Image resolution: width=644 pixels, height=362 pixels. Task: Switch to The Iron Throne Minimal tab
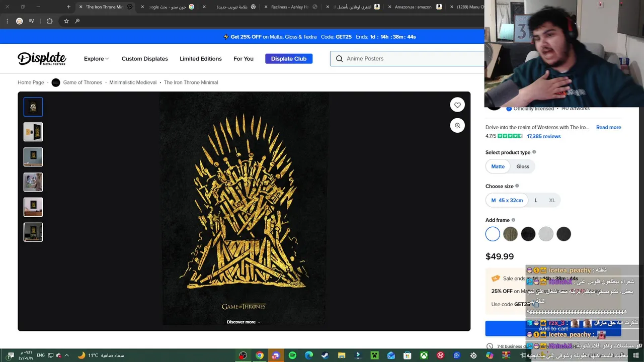click(x=105, y=7)
